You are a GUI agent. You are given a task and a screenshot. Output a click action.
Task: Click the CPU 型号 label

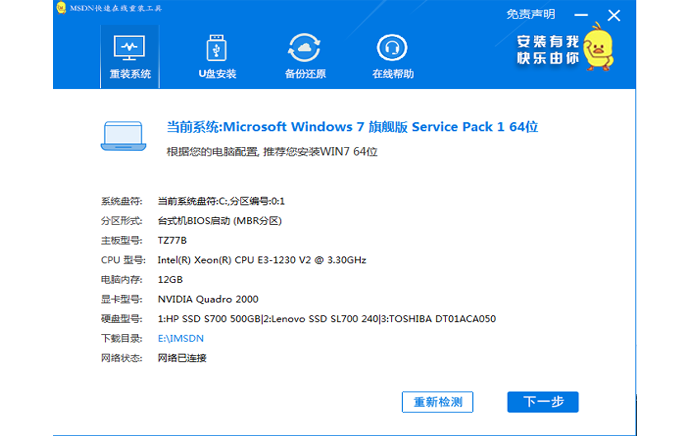pos(123,260)
